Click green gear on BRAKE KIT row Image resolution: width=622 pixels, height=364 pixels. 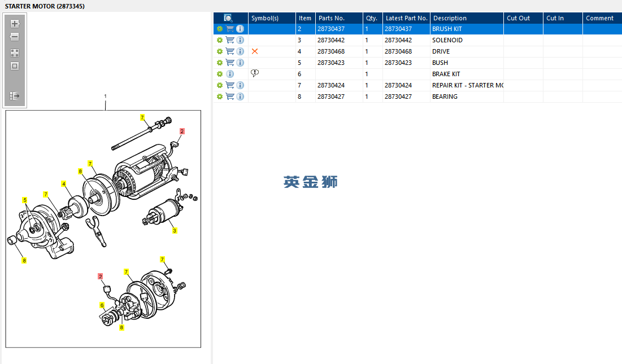click(x=219, y=74)
